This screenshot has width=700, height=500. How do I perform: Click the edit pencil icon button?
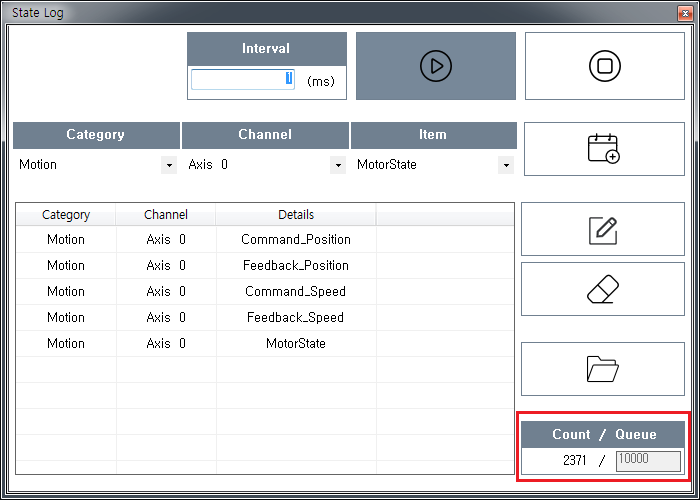tap(603, 229)
